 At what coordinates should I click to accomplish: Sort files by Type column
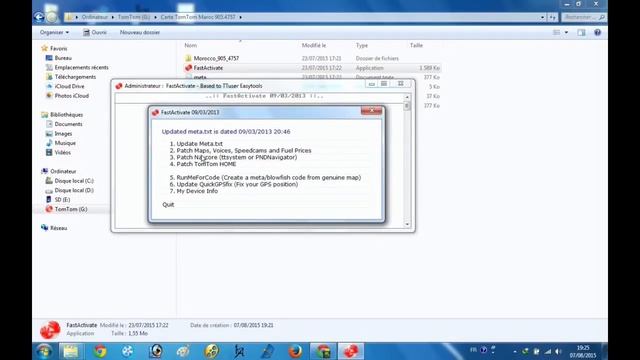click(x=362, y=45)
